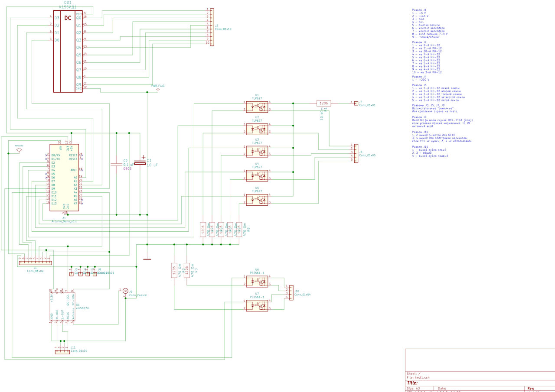555x392 pixels.
Task: Click the PWR_FLAG symbol near the Arduino
Action: coord(19,149)
